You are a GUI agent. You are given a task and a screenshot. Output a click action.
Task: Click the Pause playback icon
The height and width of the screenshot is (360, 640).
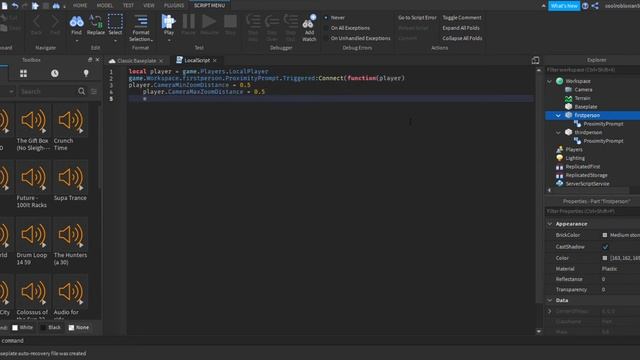pos(189,21)
